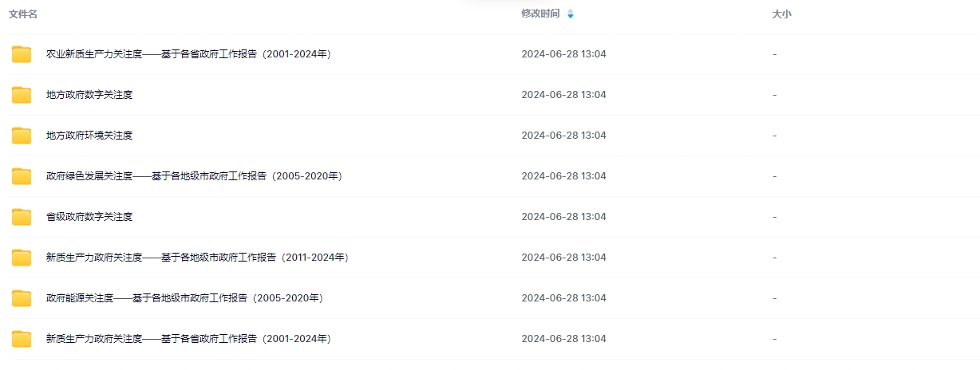This screenshot has height=370, width=980.
Task: Sort by 文件名 column header
Action: pos(23,14)
